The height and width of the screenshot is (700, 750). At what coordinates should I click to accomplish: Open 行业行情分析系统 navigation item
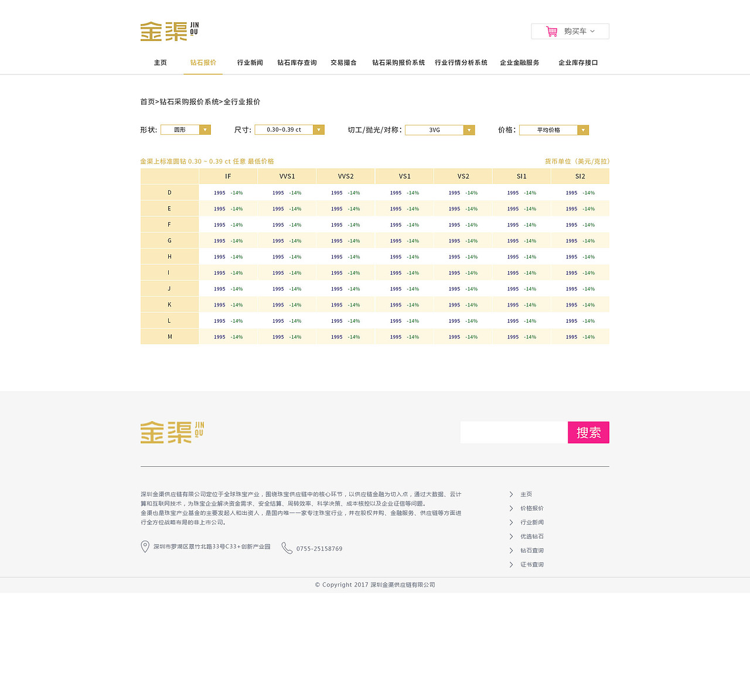461,63
